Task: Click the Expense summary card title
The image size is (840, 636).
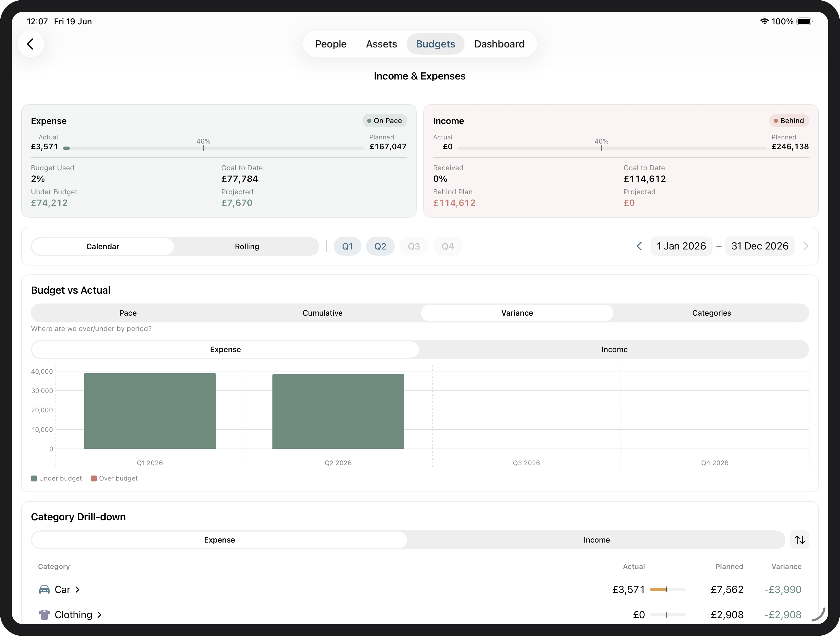Action: pyautogui.click(x=49, y=121)
